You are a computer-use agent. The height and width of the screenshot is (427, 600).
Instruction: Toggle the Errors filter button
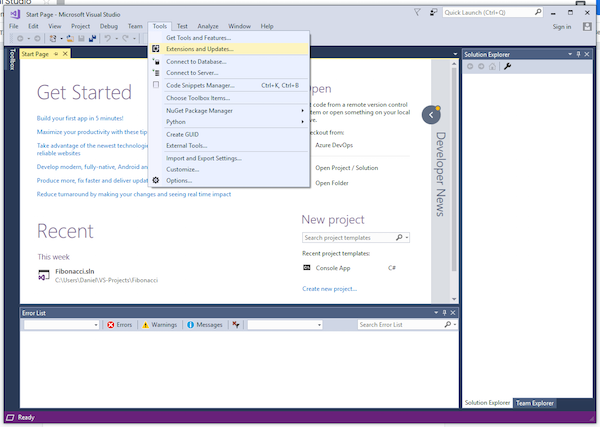[119, 324]
